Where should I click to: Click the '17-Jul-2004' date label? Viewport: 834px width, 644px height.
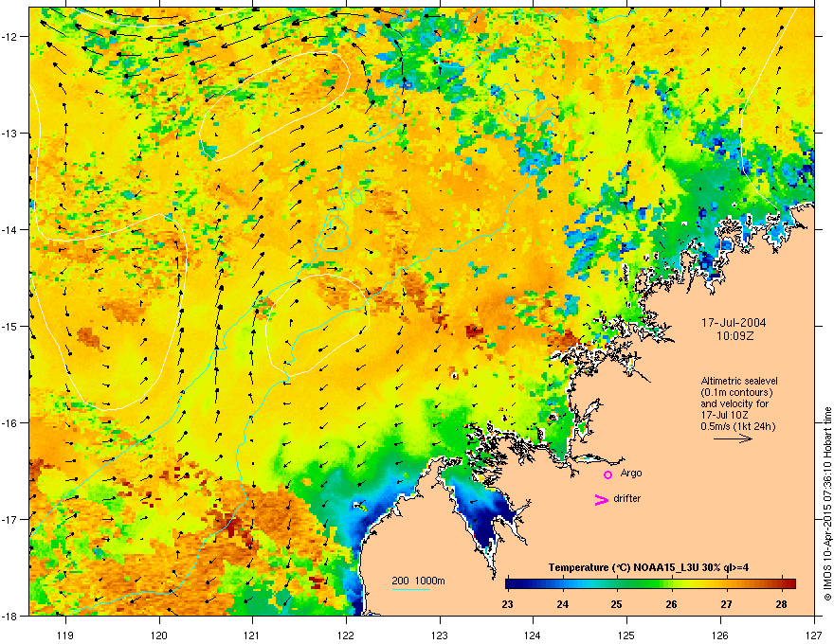pos(734,323)
